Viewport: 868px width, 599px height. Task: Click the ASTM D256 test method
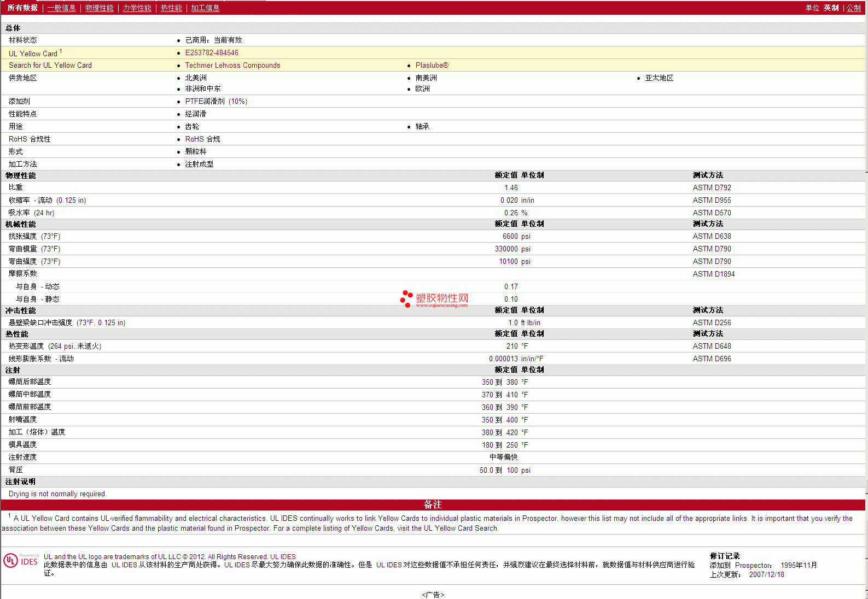712,322
